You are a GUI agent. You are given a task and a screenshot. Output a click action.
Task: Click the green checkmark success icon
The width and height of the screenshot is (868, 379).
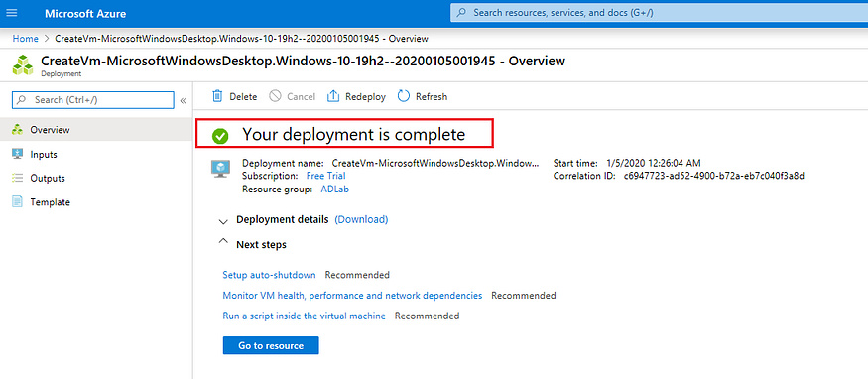(220, 136)
